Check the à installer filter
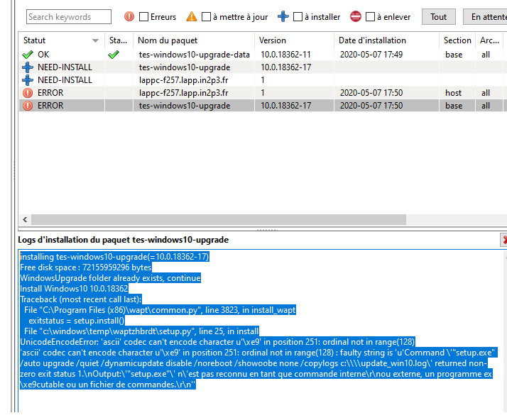The image size is (507, 420). [298, 16]
